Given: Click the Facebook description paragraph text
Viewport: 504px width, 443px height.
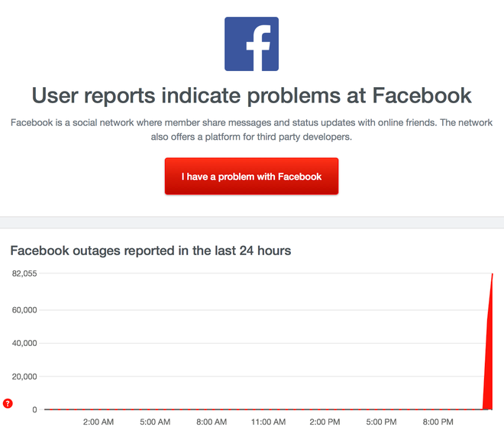Looking at the screenshot, I should pos(251,129).
